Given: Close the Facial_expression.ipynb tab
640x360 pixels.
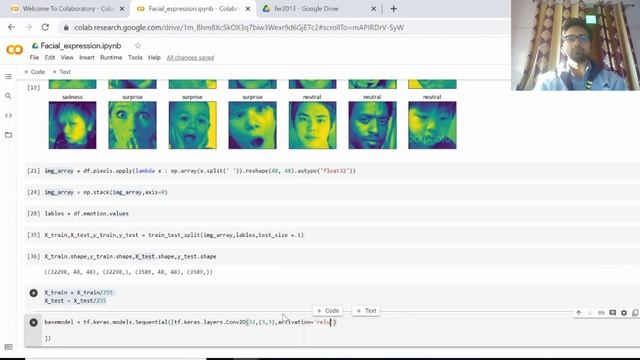Looking at the screenshot, I should click(x=248, y=9).
